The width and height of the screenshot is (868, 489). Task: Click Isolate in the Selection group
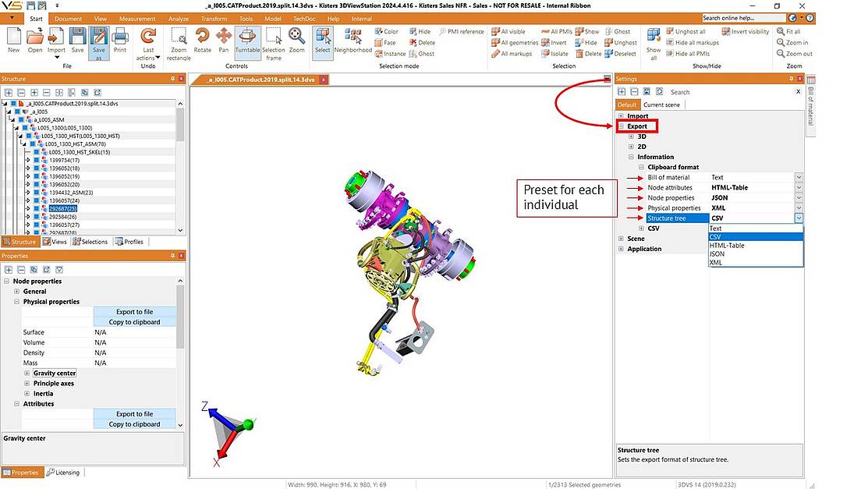(554, 54)
